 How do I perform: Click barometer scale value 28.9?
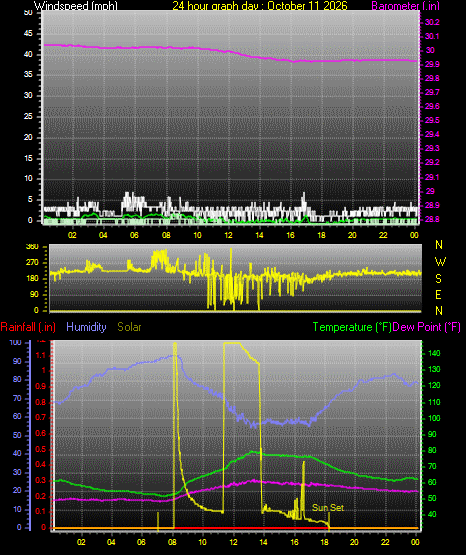(x=432, y=205)
